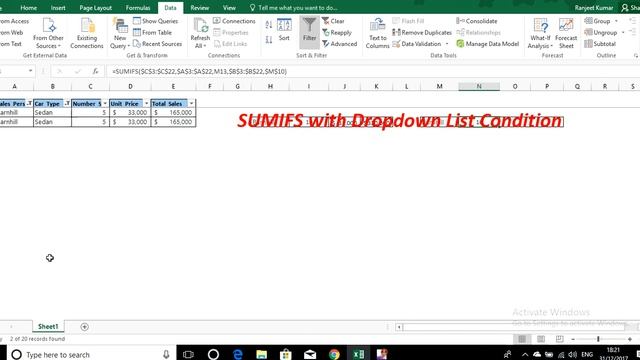Open the Review ribbon tab
The image size is (640, 360).
[200, 8]
